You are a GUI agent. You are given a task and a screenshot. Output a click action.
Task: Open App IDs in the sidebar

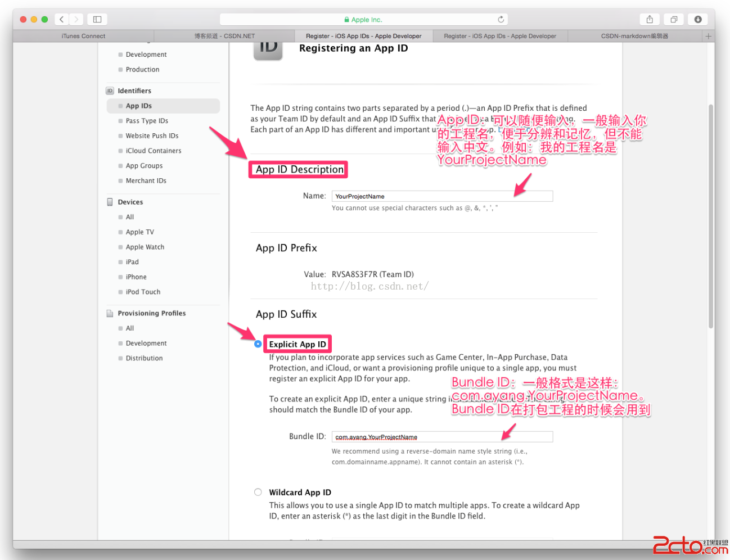point(163,106)
